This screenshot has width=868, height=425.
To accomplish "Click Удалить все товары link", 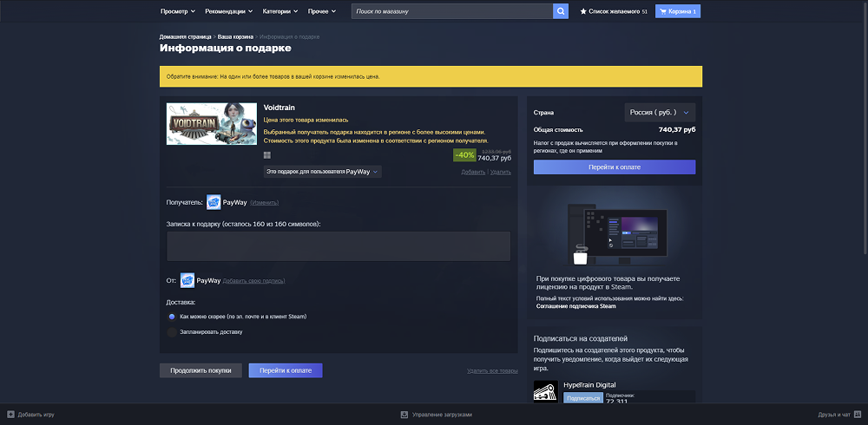I will click(492, 370).
